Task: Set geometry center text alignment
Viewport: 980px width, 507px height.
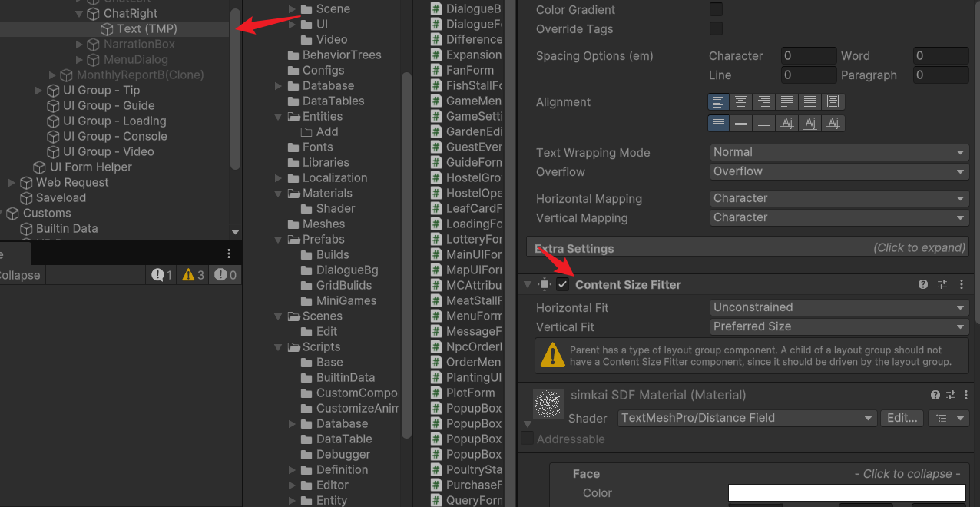Action: (x=833, y=101)
